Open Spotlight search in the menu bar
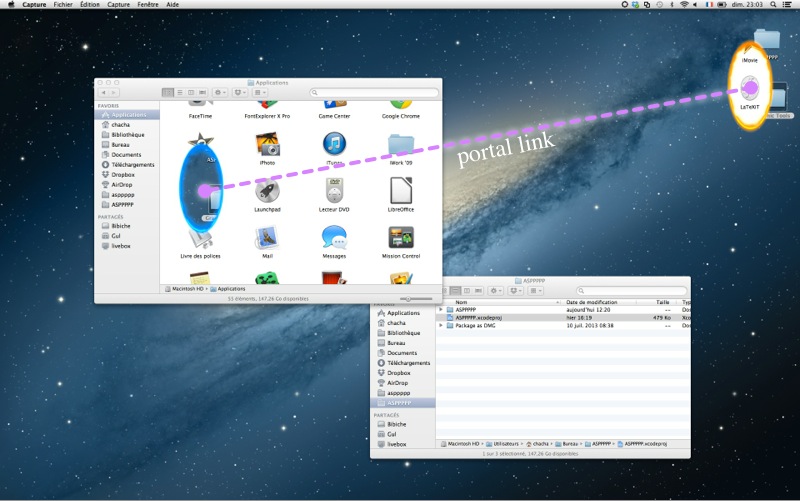This screenshot has height=501, width=800. pyautogui.click(x=773, y=5)
